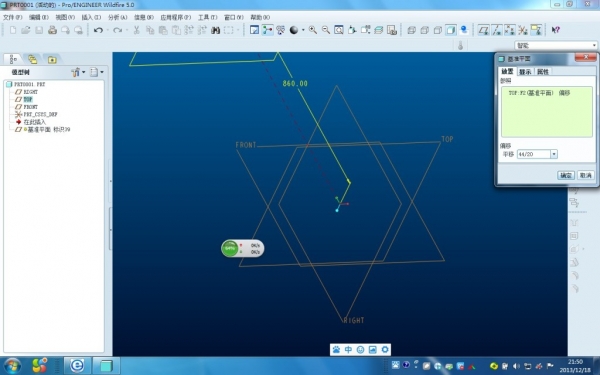Image resolution: width=600 pixels, height=375 pixels.
Task: Click the Open file folder icon
Action: tap(26, 30)
